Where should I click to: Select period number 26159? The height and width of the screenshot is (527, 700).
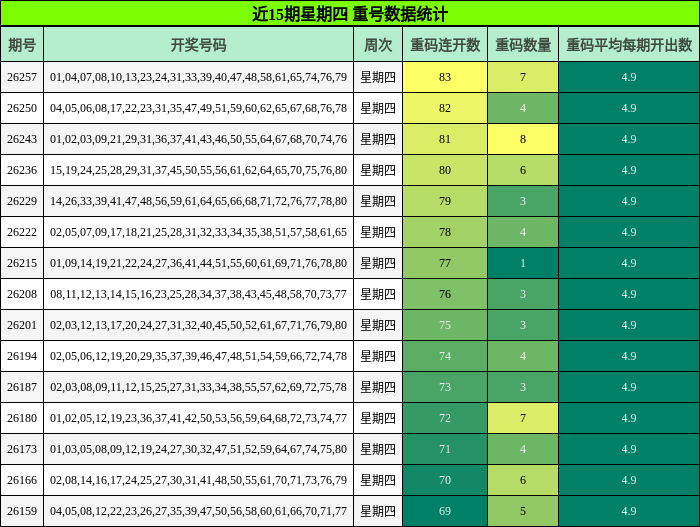(22, 511)
